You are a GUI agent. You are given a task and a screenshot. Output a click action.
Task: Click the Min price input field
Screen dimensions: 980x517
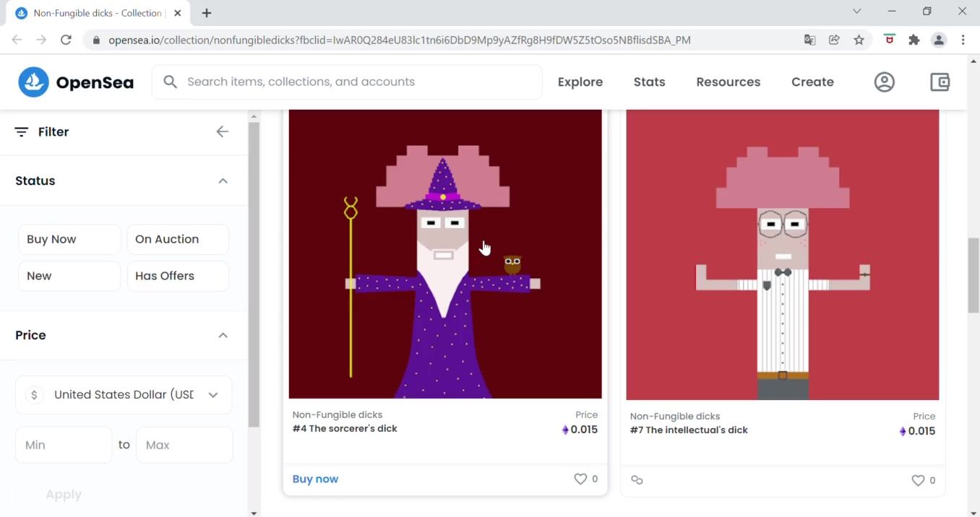(64, 445)
